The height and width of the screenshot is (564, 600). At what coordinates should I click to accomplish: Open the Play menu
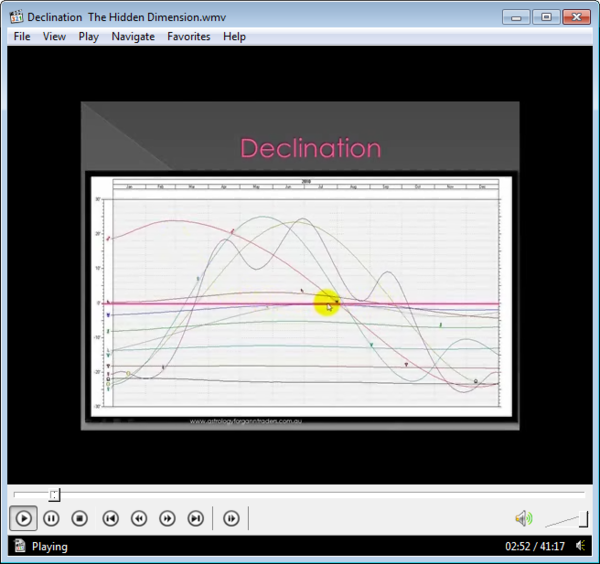pyautogui.click(x=88, y=36)
